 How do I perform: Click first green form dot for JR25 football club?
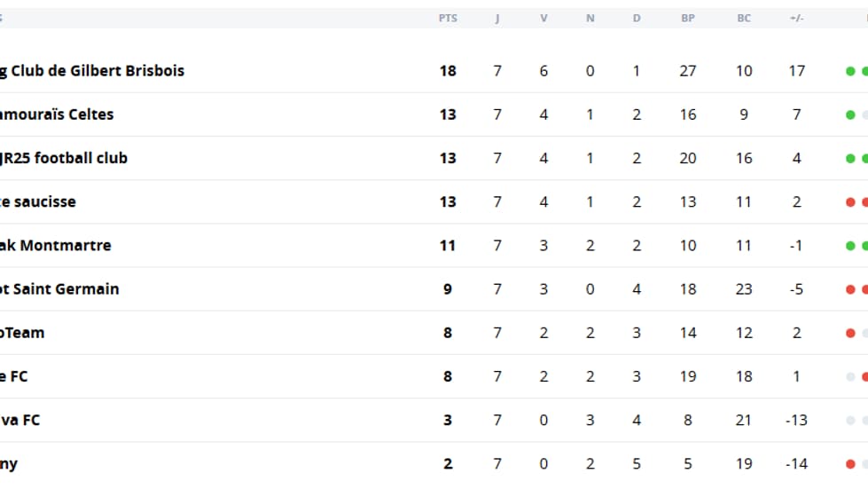pyautogui.click(x=850, y=158)
